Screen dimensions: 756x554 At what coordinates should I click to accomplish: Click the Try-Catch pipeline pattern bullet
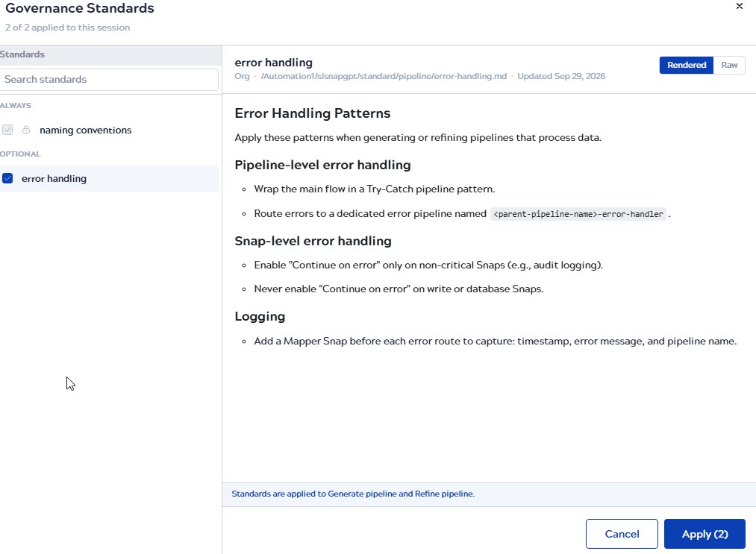tap(375, 189)
